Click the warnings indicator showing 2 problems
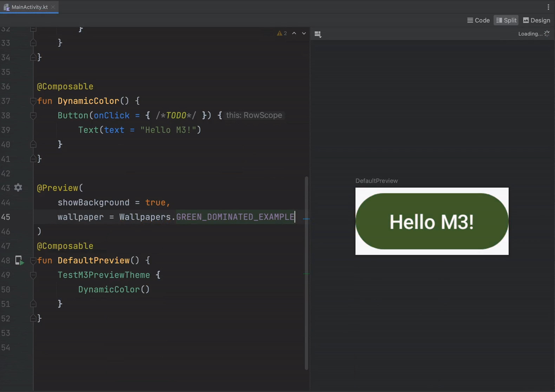 [282, 33]
